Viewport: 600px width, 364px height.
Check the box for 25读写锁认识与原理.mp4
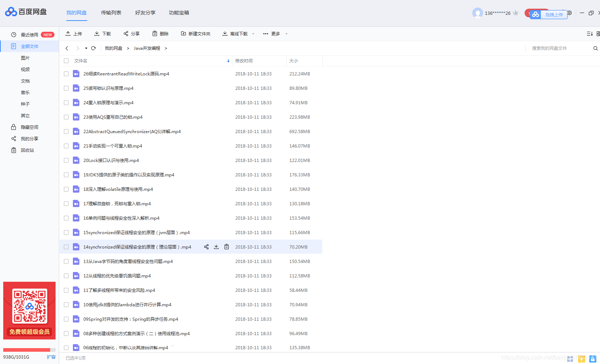66,88
